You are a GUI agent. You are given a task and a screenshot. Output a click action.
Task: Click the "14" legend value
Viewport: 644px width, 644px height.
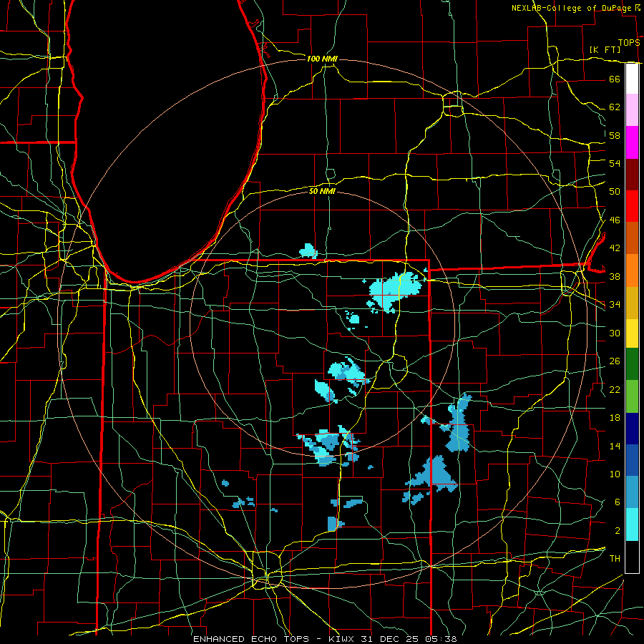point(615,446)
